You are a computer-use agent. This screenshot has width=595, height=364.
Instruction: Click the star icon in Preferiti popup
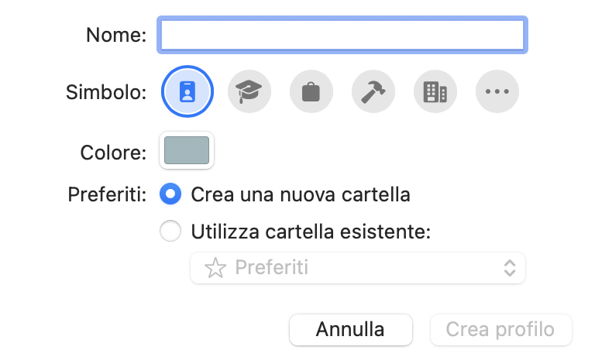pos(215,268)
